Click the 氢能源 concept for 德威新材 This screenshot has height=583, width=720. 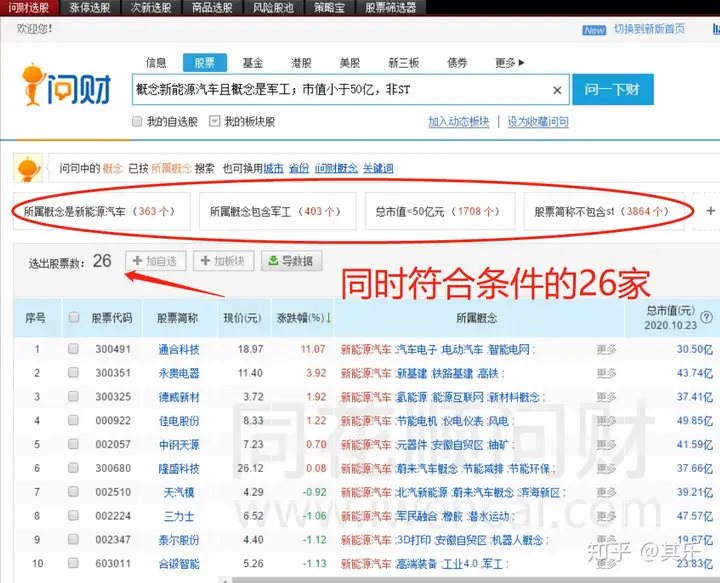coord(412,397)
